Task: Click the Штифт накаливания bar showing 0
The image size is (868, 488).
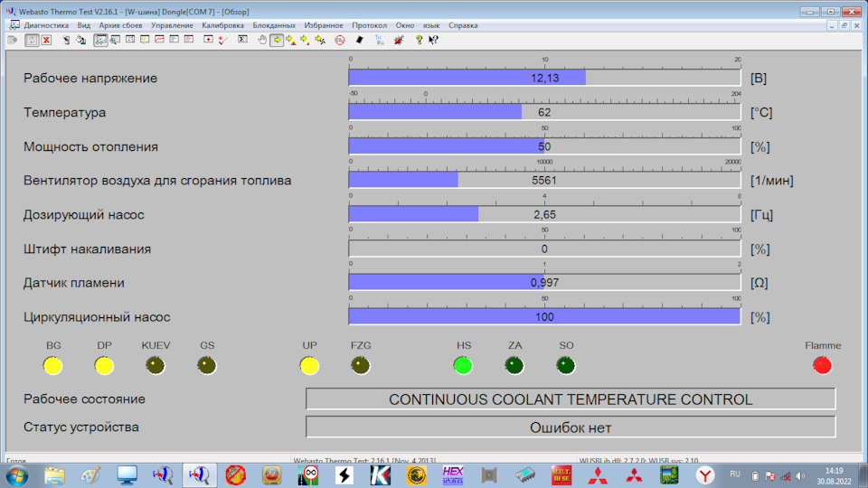Action: [x=544, y=249]
